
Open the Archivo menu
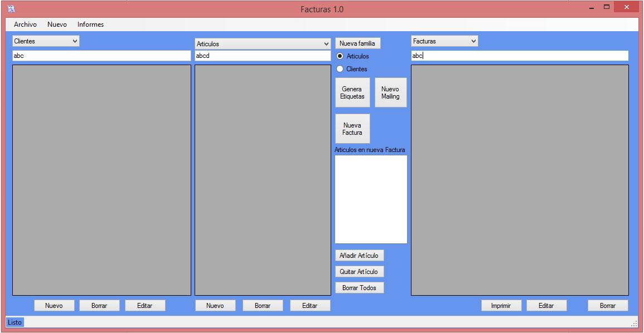click(x=25, y=25)
